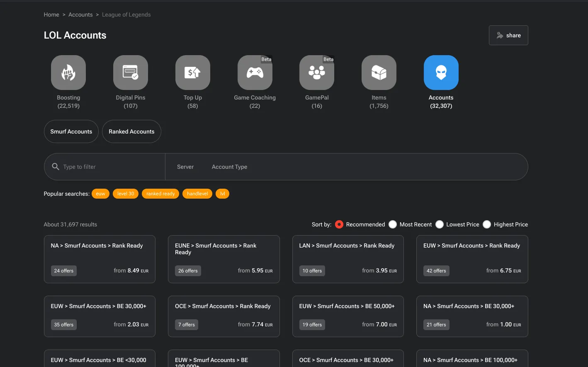Open EUW Smurf Accounts BE 30,000+ card
This screenshot has height=367, width=588.
(x=100, y=316)
